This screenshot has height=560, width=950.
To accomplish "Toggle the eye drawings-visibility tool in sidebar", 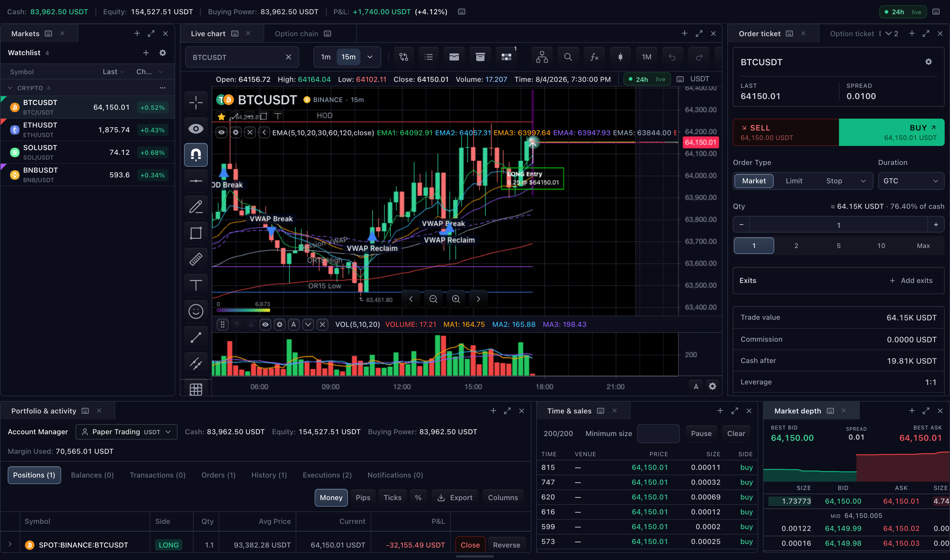I will pyautogui.click(x=196, y=129).
